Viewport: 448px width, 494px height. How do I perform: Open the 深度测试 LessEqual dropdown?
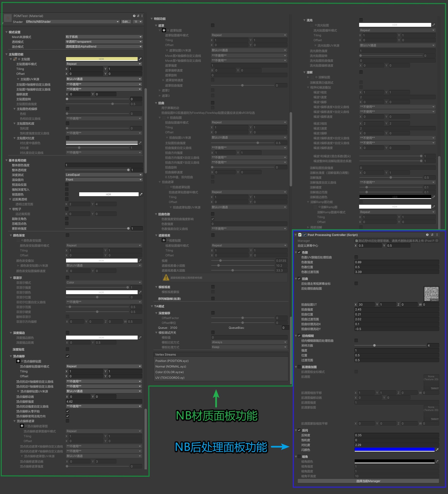(x=104, y=175)
